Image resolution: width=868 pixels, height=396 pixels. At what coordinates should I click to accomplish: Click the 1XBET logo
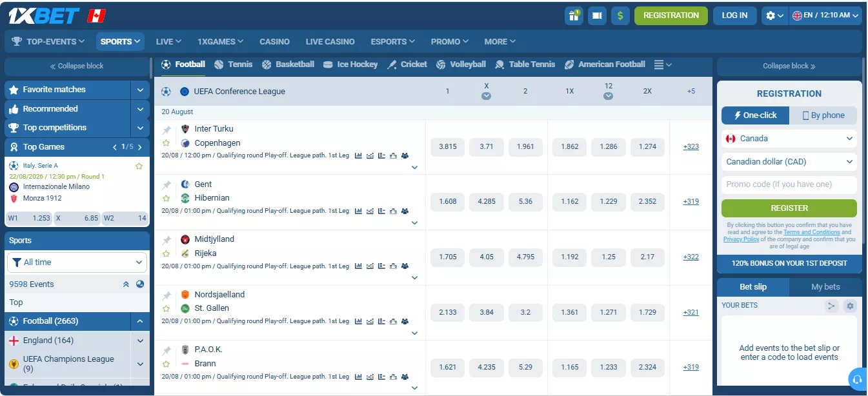click(x=44, y=15)
